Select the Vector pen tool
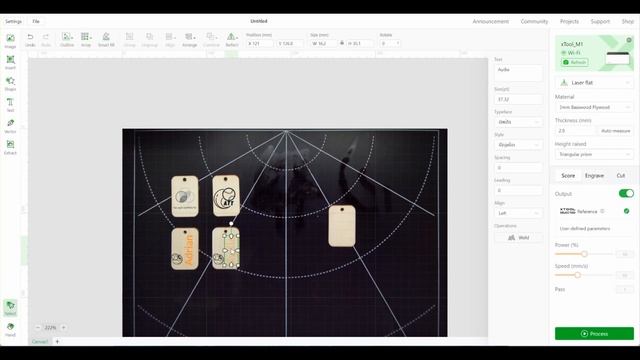640x360 pixels. [10, 126]
